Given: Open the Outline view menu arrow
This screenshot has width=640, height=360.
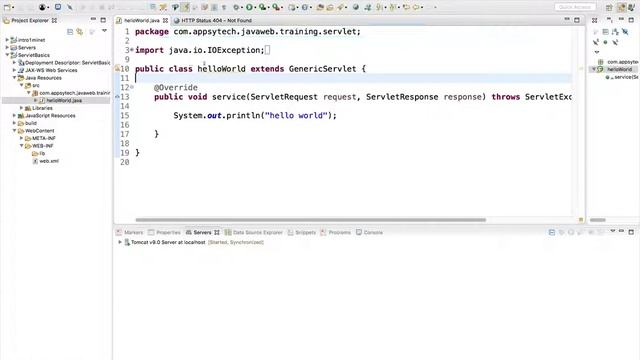Looking at the screenshot, I should tap(597, 52).
